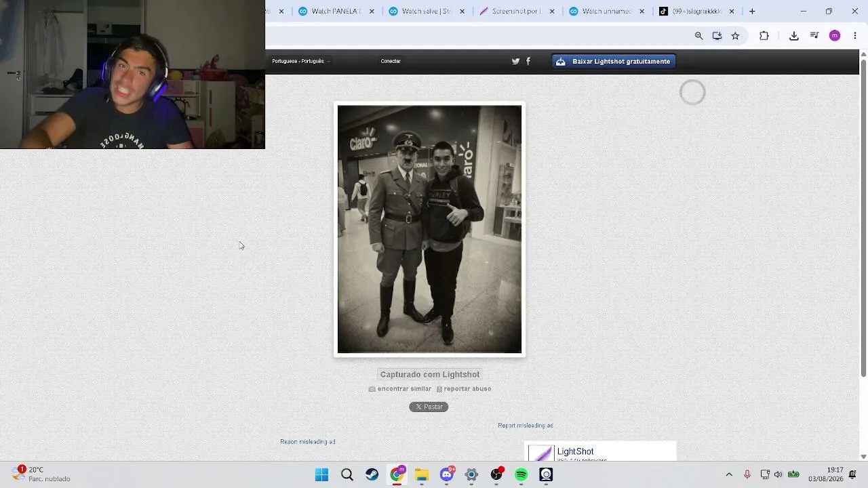Open Chrome downloads icon
868x488 pixels.
pos(794,36)
